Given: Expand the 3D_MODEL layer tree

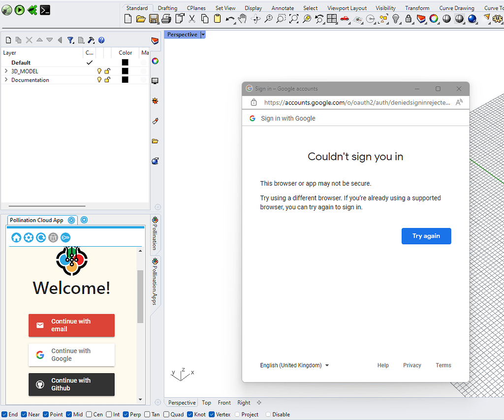Looking at the screenshot, I should 6,71.
